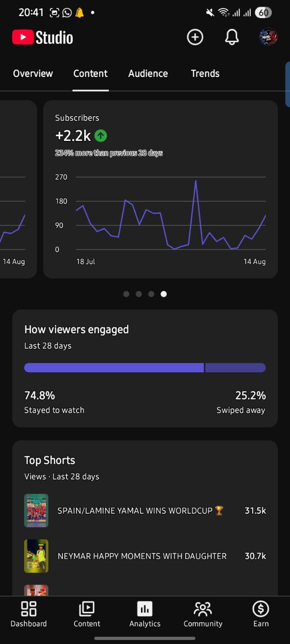Select the second carousel page dot

pyautogui.click(x=139, y=294)
